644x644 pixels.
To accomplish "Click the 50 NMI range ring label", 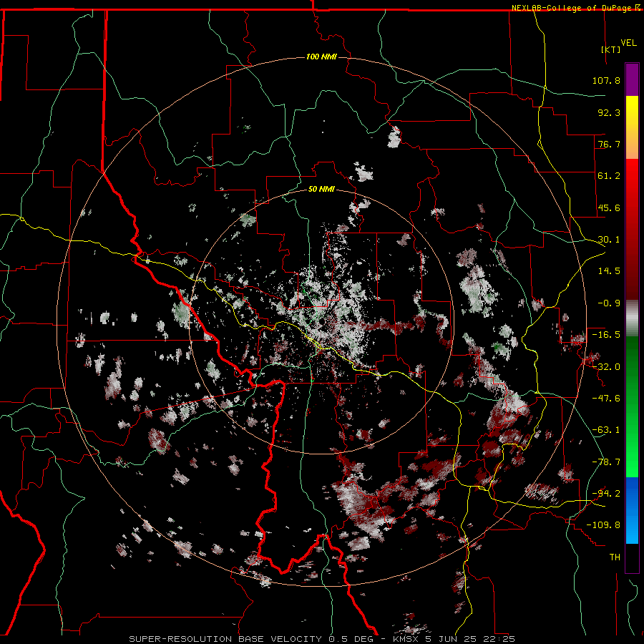I will click(x=321, y=189).
